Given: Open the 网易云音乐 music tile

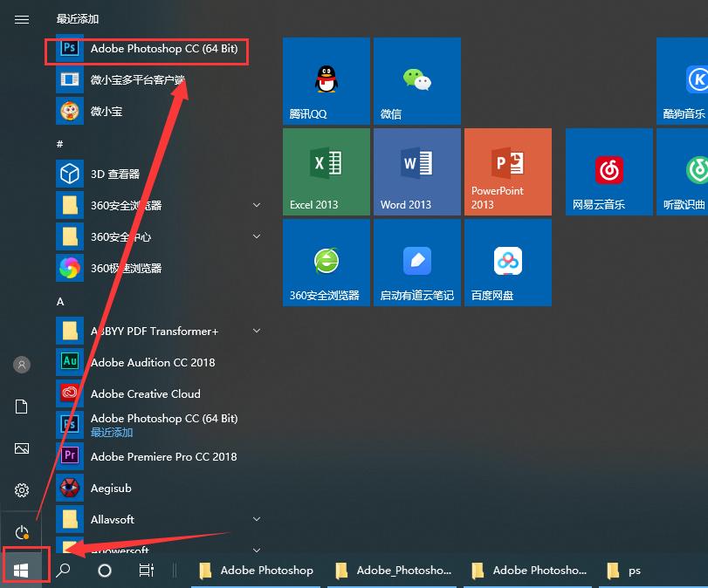Looking at the screenshot, I should [x=608, y=171].
